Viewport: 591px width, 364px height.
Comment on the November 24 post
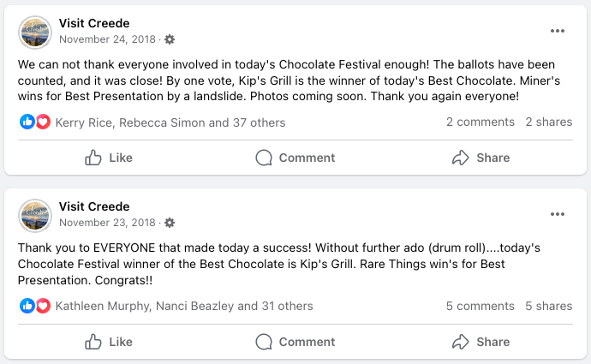click(x=295, y=158)
